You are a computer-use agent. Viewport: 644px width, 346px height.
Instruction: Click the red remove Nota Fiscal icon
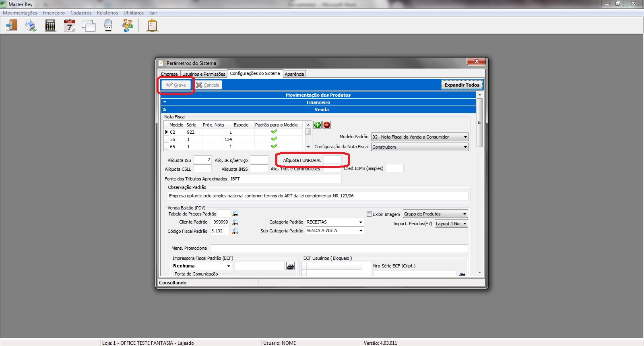tap(327, 125)
